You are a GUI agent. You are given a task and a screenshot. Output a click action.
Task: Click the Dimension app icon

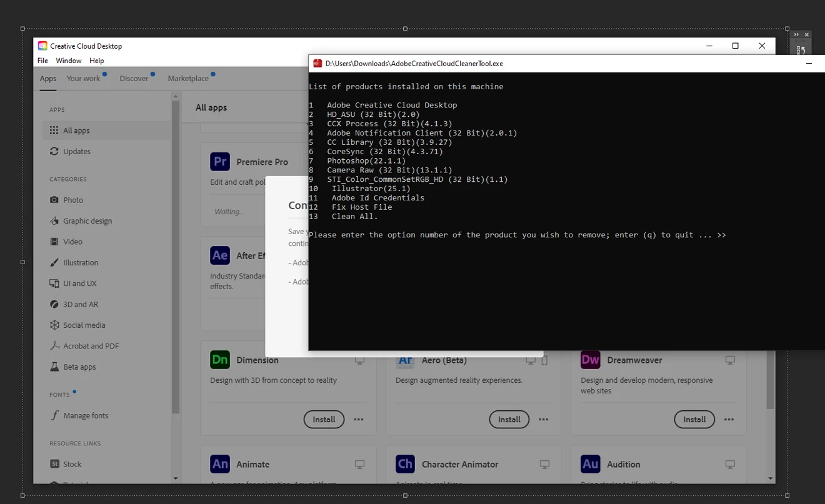point(220,360)
